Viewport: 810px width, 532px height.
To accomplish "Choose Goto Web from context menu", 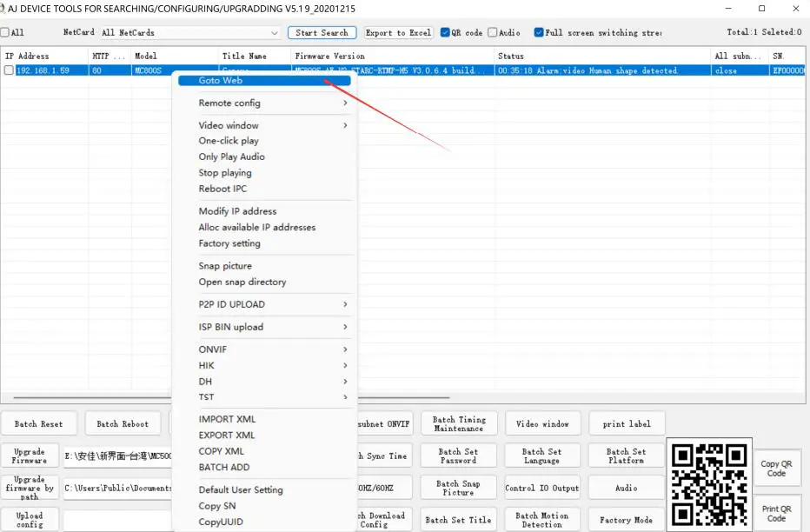I will point(264,80).
